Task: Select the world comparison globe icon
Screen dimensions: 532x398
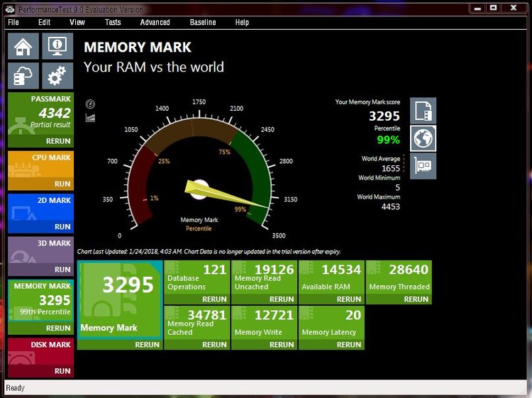Action: tap(423, 138)
